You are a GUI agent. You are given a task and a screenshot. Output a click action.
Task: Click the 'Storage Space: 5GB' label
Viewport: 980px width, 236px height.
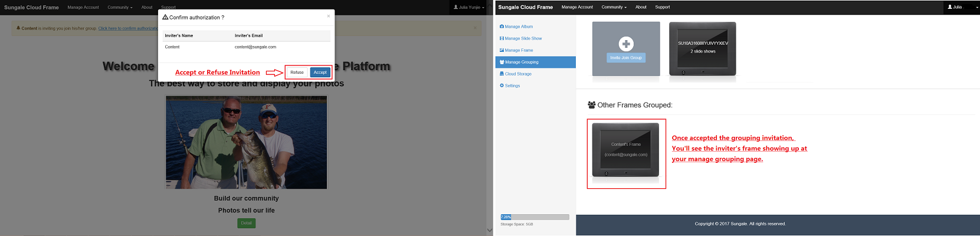click(x=517, y=224)
